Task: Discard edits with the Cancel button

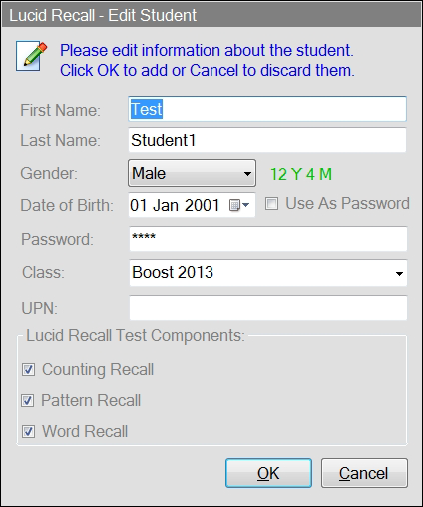Action: (x=364, y=473)
